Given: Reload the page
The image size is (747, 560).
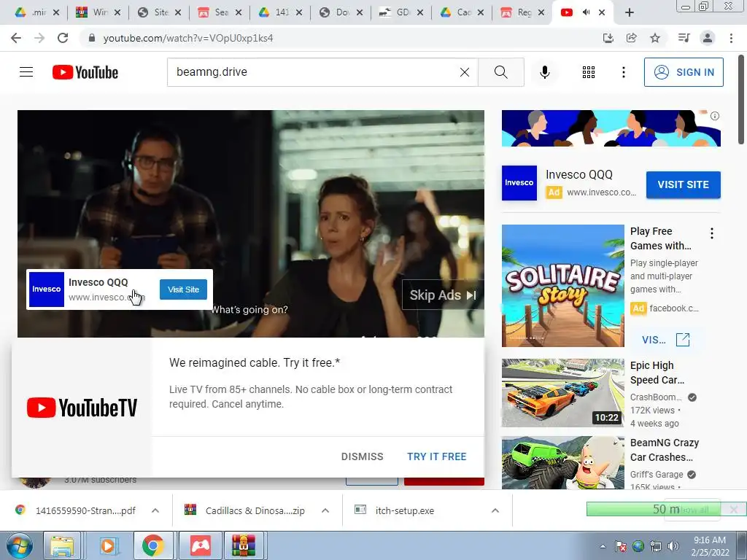Looking at the screenshot, I should click(63, 38).
